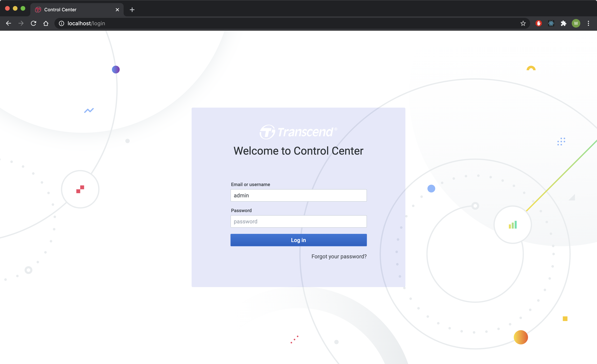The image size is (597, 364).
Task: View site information icon in address bar
Action: click(62, 23)
